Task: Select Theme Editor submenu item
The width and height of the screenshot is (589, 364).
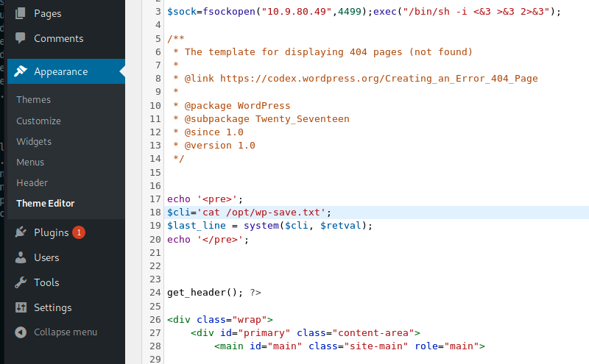Action: [x=46, y=204]
